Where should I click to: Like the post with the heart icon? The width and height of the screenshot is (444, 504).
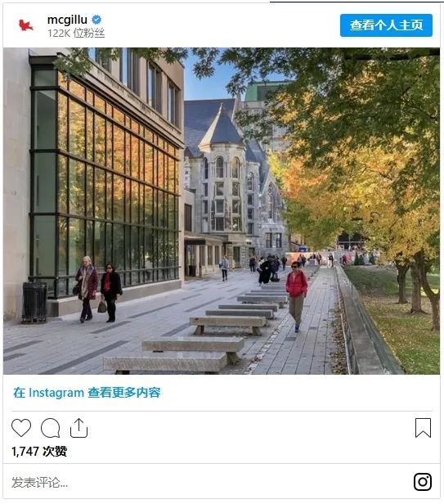(21, 428)
